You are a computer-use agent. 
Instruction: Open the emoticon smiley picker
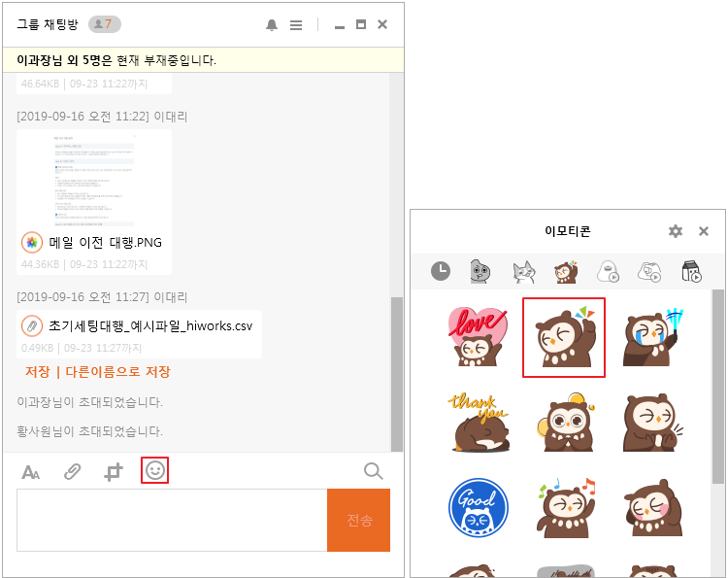[154, 470]
